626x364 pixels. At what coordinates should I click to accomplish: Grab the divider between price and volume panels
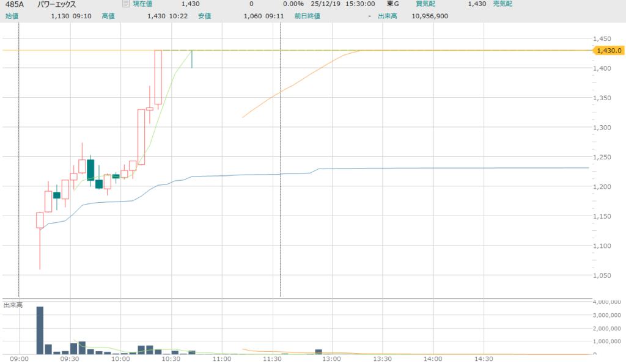(x=306, y=299)
